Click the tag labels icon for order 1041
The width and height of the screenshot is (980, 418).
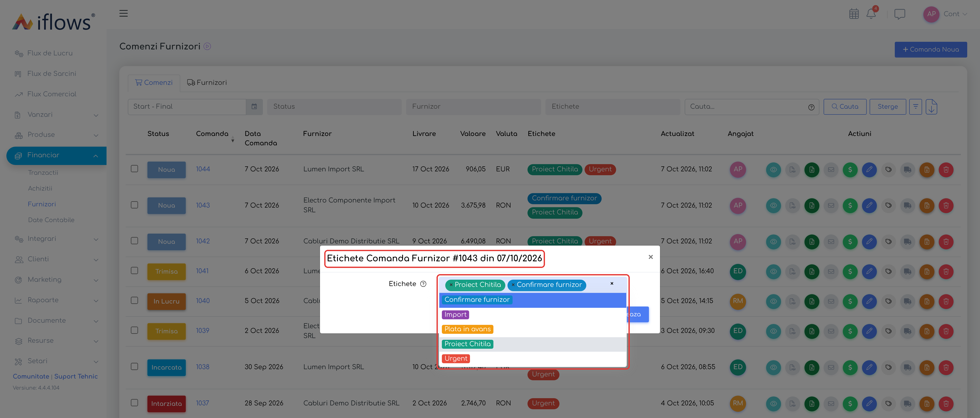(888, 271)
